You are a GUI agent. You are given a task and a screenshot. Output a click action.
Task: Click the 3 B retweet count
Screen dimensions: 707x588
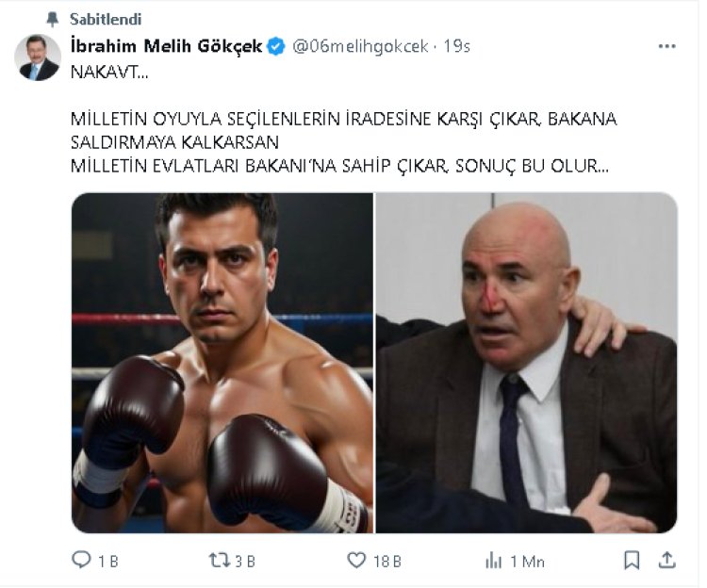coord(245,561)
